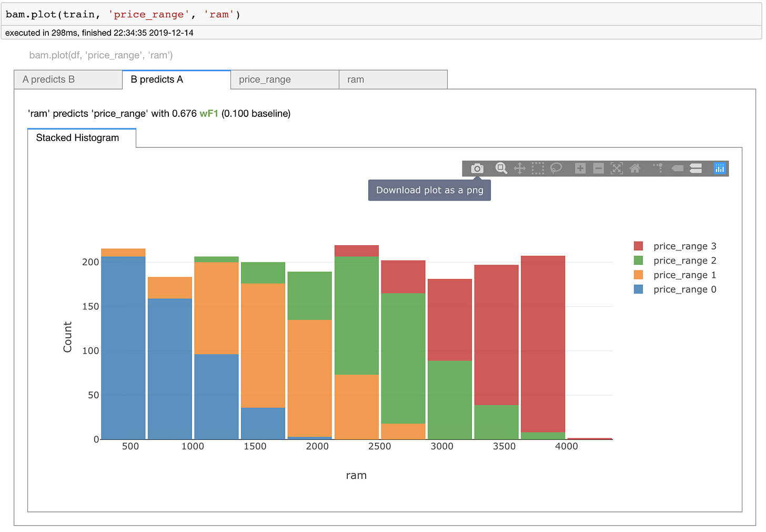Toggle price_range 1 legend entry

(x=675, y=275)
